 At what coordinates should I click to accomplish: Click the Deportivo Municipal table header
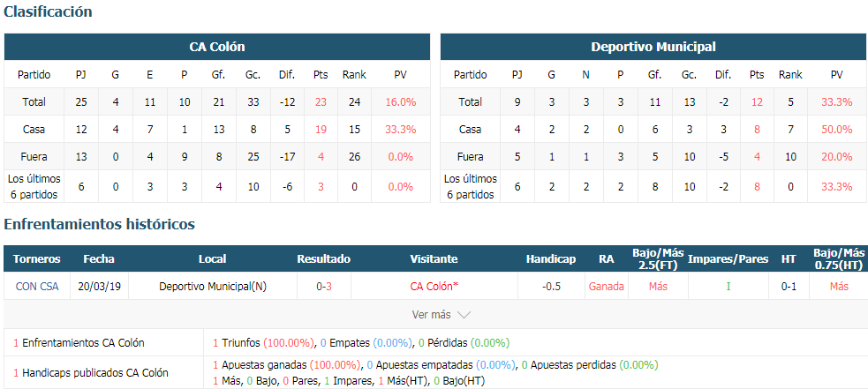653,47
